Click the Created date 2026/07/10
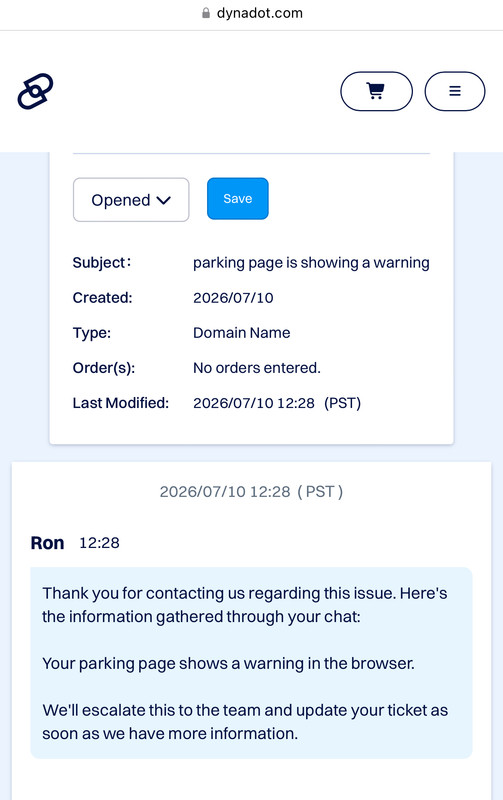 coord(233,297)
